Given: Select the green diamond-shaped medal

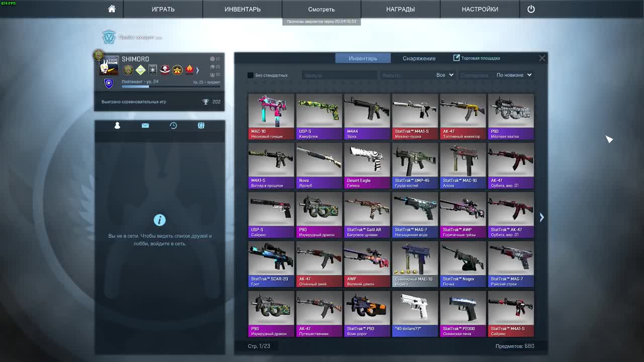Looking at the screenshot, I should click(140, 70).
